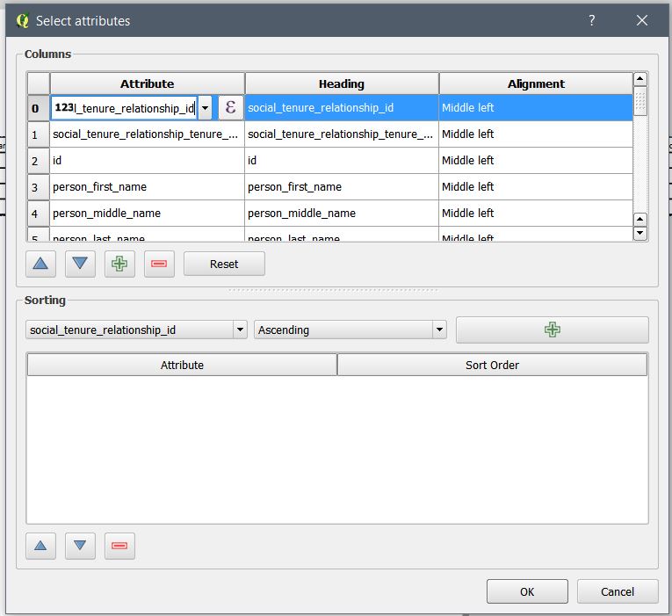The image size is (672, 616).
Task: Move selected column down in Columns list
Action: (x=80, y=265)
